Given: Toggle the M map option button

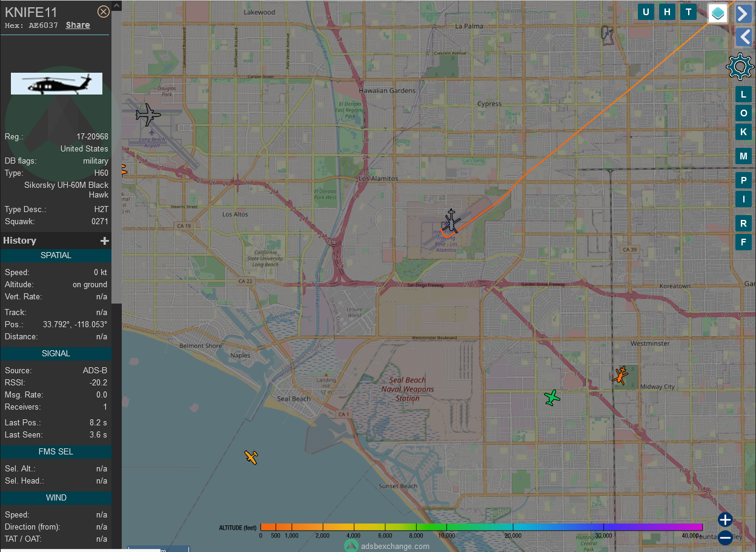Looking at the screenshot, I should click(744, 156).
